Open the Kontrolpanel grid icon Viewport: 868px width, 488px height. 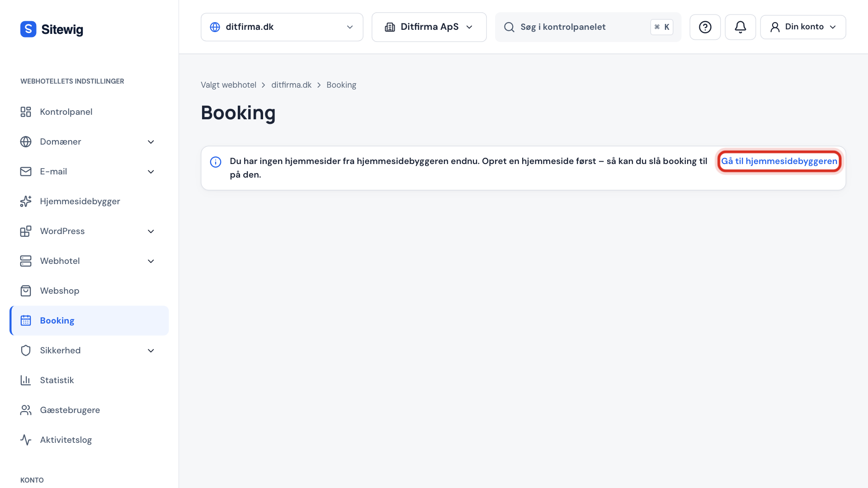click(26, 112)
